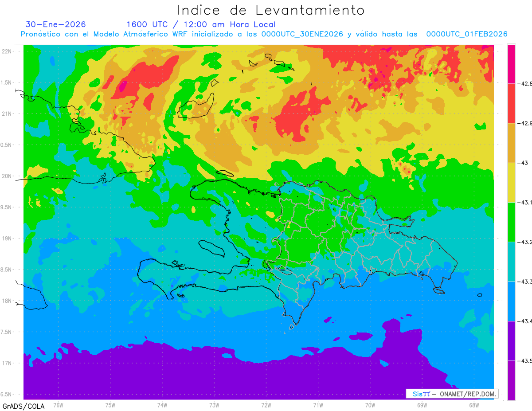Viewport: 532px width, 411px height.
Task: Click the "20N" latitude label
Action: 7,176
